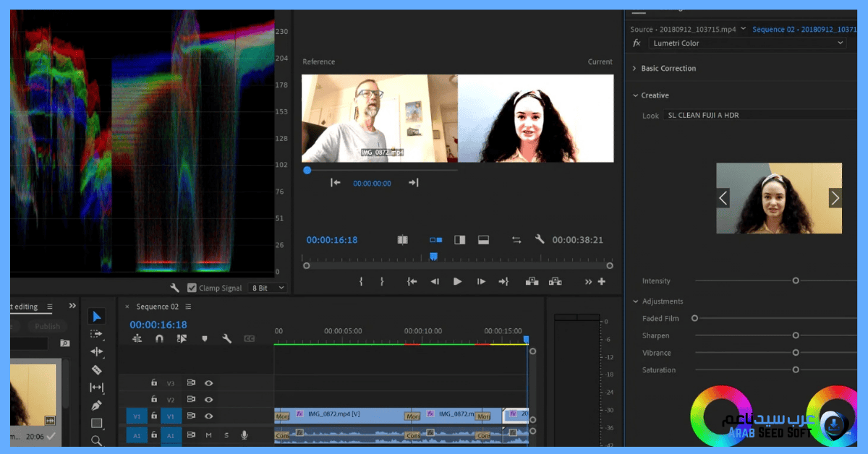Click the Mark In bracket icon
The image size is (868, 454).
pyautogui.click(x=361, y=281)
